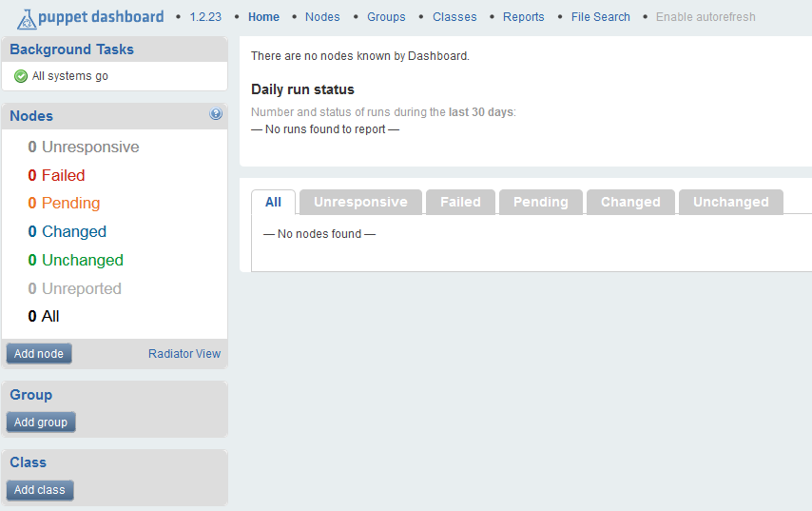Click the Class sidebar heading
This screenshot has height=511, width=812.
pos(28,462)
